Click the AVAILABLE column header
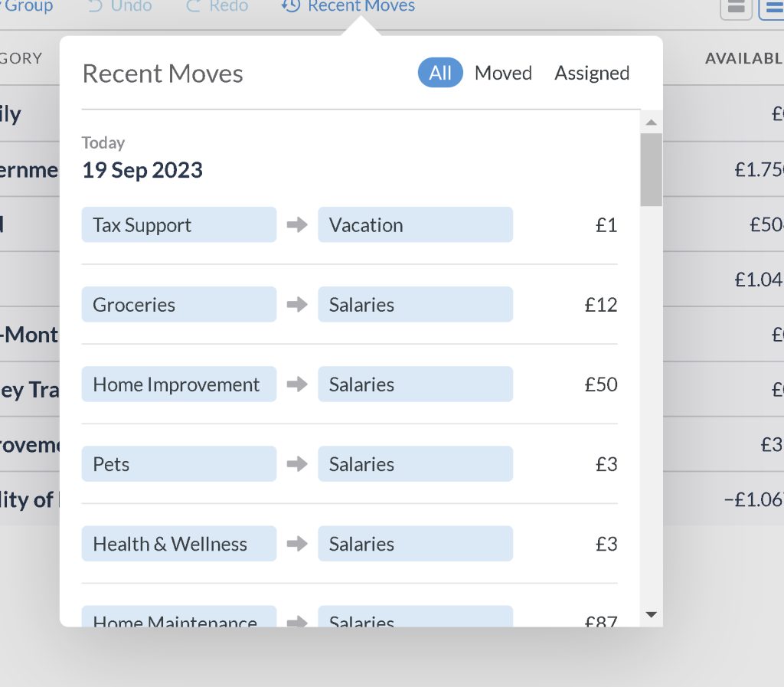784x687 pixels. pos(744,58)
